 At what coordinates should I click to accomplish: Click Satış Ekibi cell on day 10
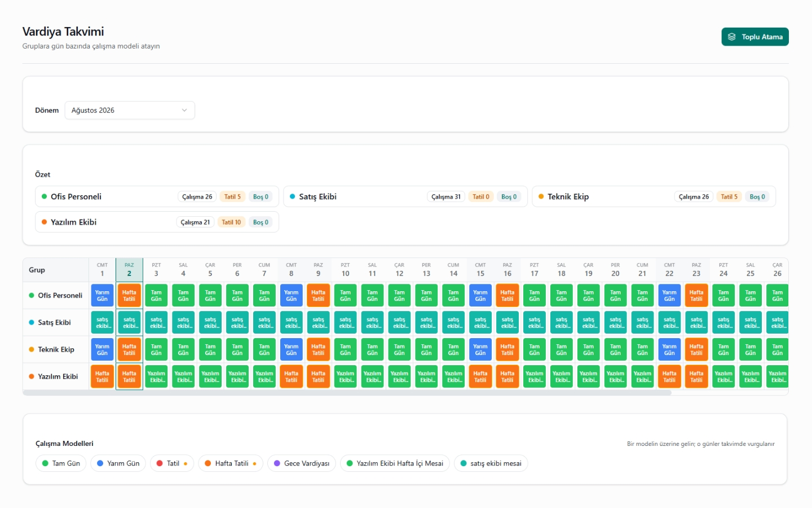345,322
